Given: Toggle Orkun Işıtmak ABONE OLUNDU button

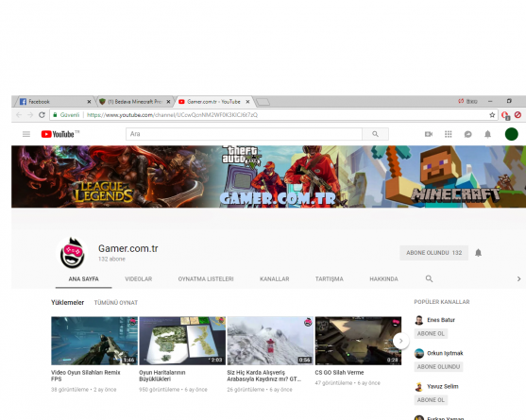Looking at the screenshot, I should (438, 367).
